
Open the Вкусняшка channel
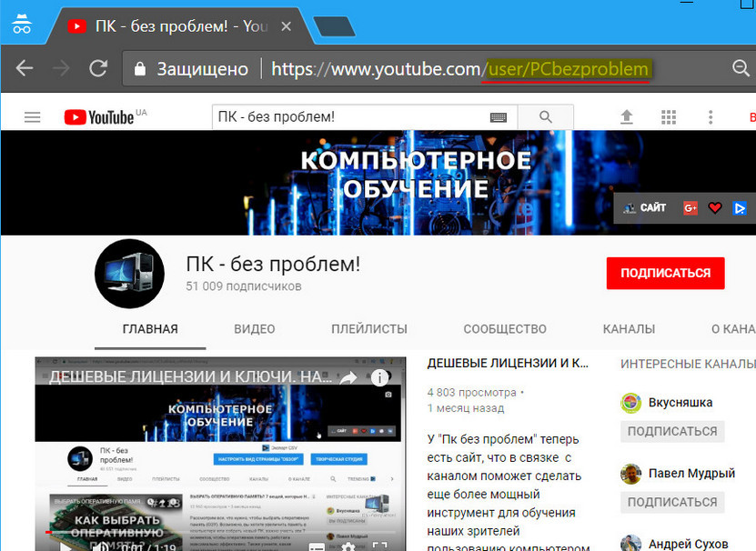[x=680, y=403]
